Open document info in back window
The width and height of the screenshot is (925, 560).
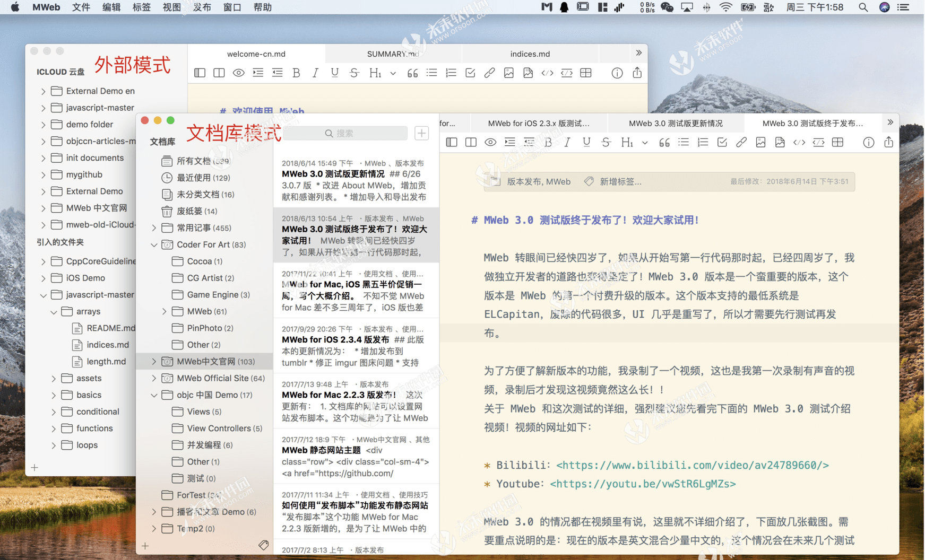(617, 73)
